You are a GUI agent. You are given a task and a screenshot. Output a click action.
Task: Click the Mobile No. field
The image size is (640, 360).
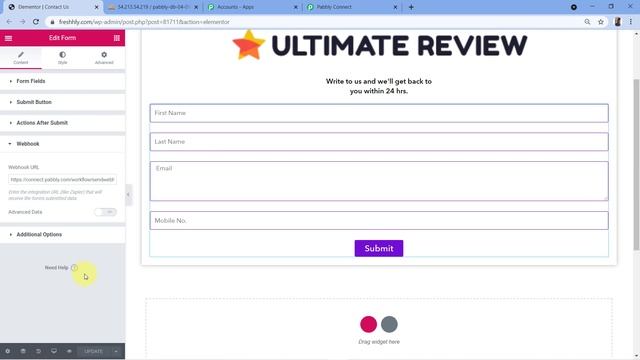tap(379, 220)
